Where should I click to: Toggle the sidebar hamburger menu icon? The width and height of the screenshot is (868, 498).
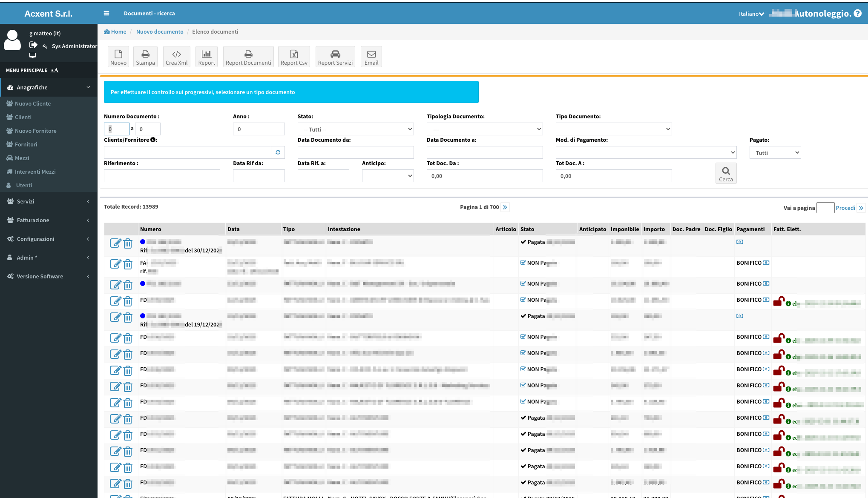pos(106,14)
